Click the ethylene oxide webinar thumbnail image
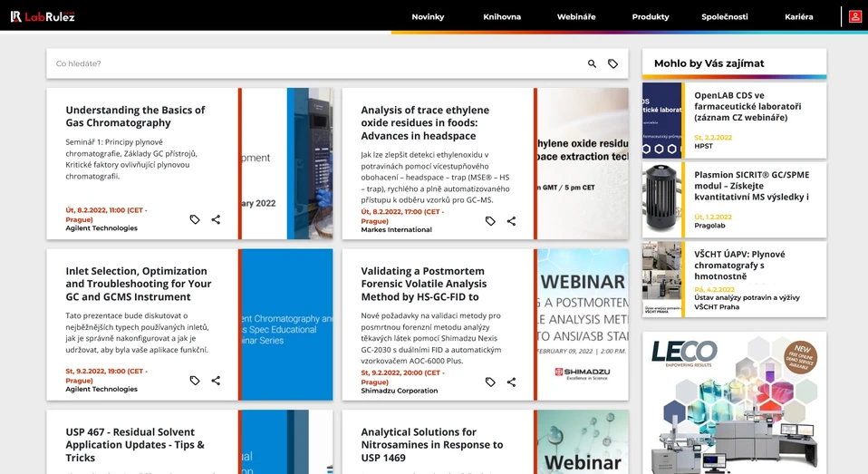 pos(583,163)
